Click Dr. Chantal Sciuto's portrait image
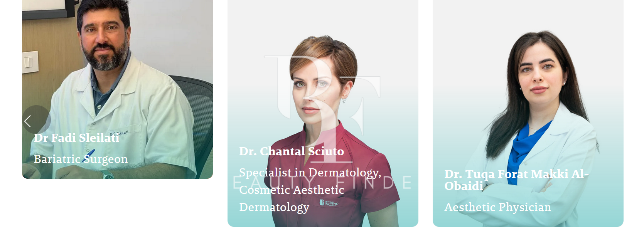The width and height of the screenshot is (644, 240). click(x=324, y=77)
